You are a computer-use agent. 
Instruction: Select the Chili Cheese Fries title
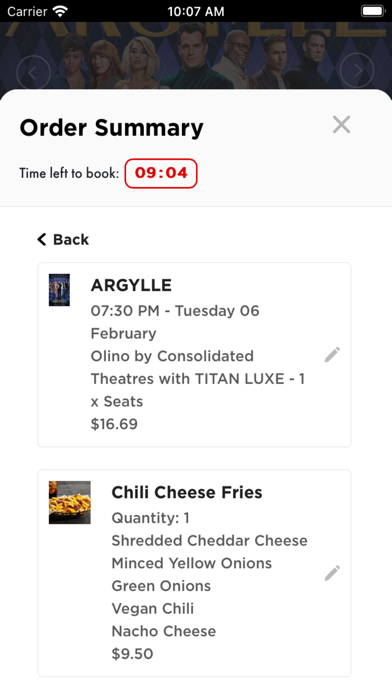186,492
